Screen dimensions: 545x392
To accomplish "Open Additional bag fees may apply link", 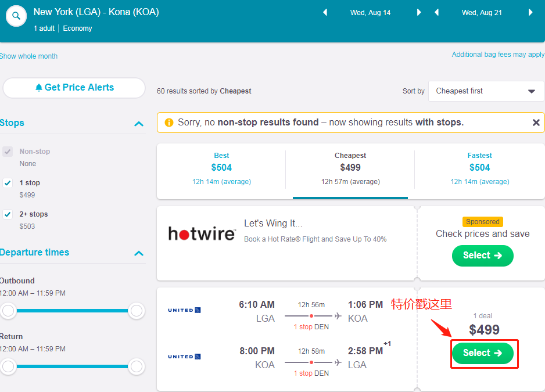I will point(498,55).
